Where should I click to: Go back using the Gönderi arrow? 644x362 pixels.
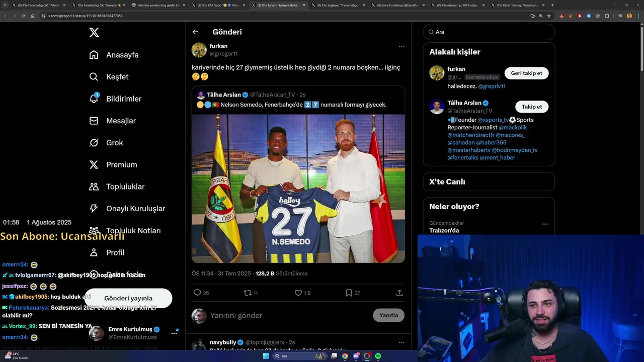click(195, 32)
